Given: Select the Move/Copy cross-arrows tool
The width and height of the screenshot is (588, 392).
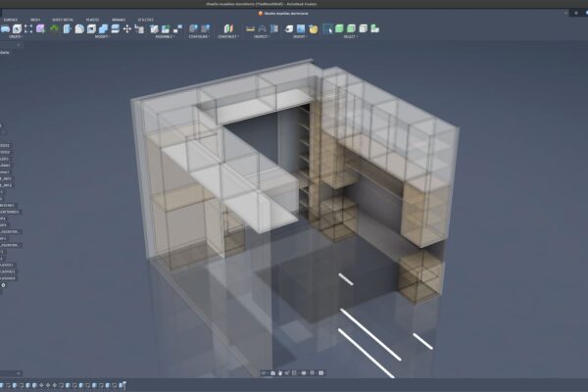Looking at the screenshot, I should [127, 28].
